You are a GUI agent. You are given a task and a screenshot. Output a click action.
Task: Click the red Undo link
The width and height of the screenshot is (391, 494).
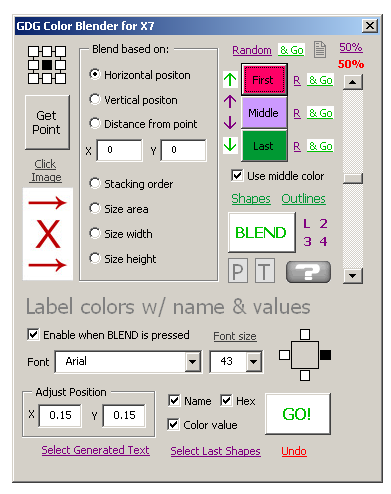coord(294,451)
